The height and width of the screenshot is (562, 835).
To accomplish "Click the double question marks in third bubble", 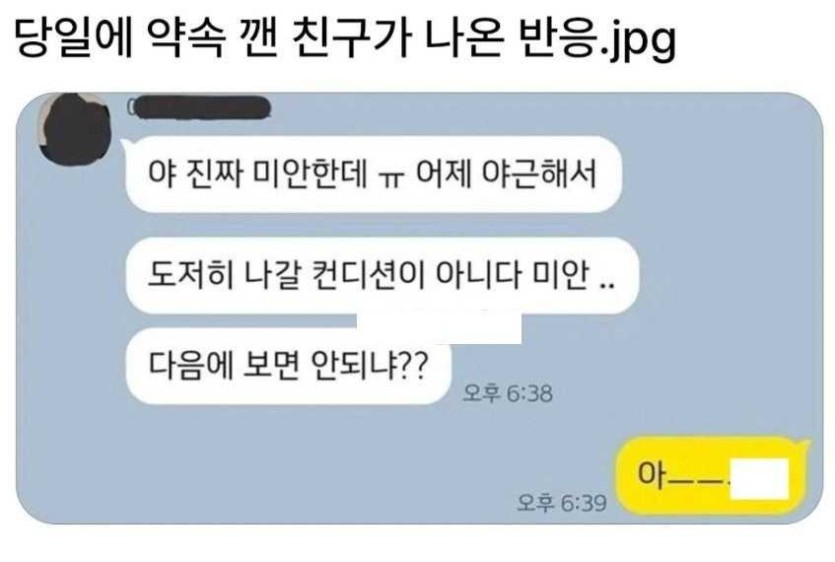I will click(x=413, y=365).
